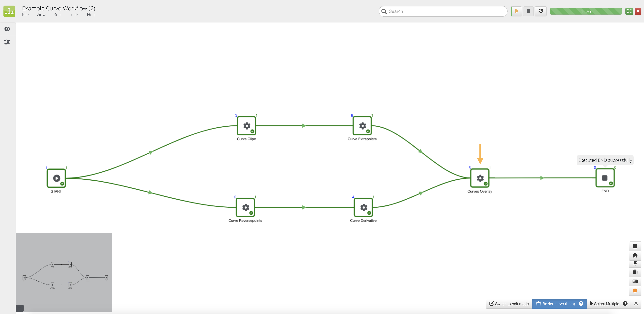Viewport: 644px width, 314px height.
Task: Click the "Curves Overlay" label
Action: (x=479, y=191)
